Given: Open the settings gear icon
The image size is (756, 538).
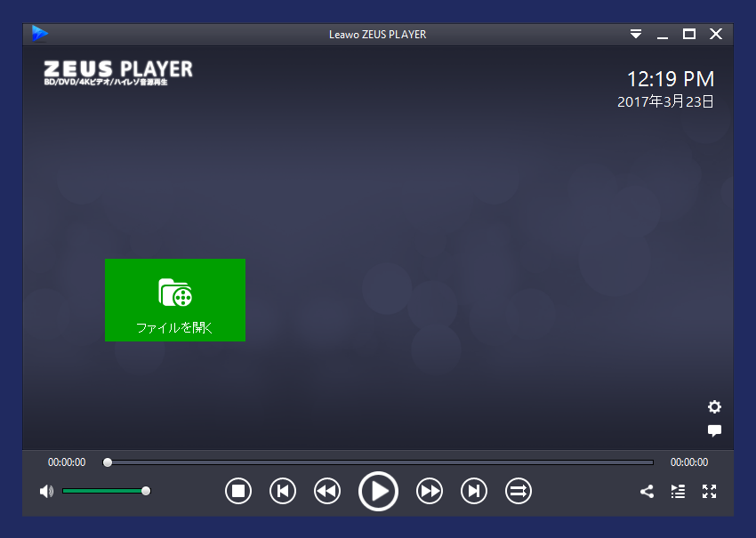Looking at the screenshot, I should point(714,407).
